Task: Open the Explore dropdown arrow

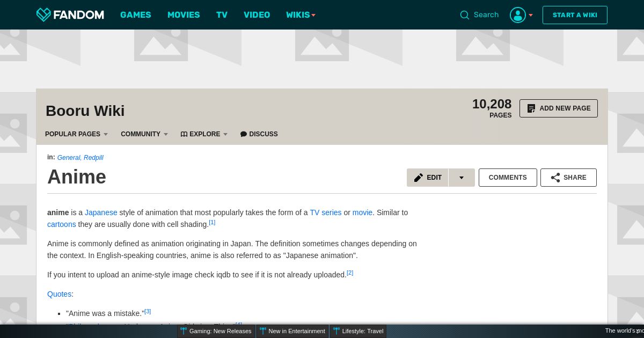Action: pos(225,134)
